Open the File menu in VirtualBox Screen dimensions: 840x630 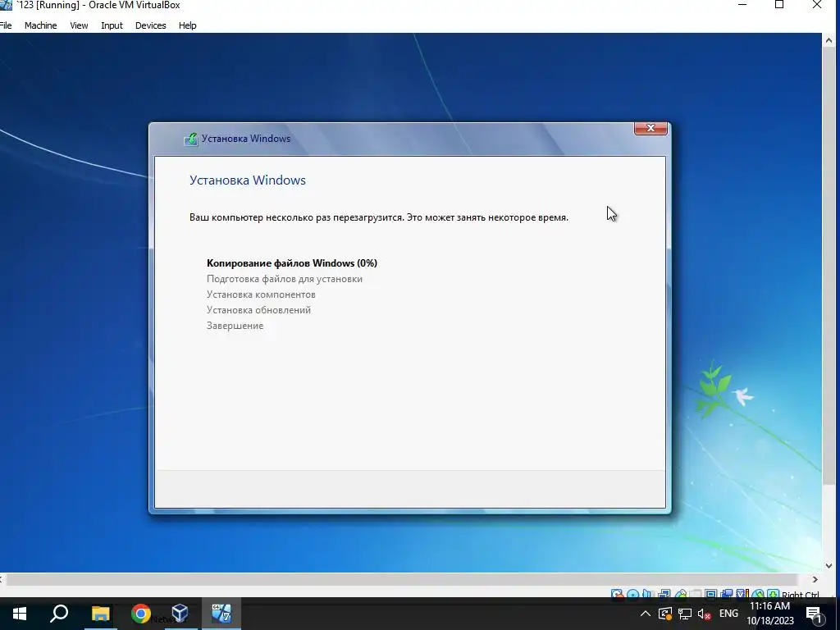(x=6, y=25)
